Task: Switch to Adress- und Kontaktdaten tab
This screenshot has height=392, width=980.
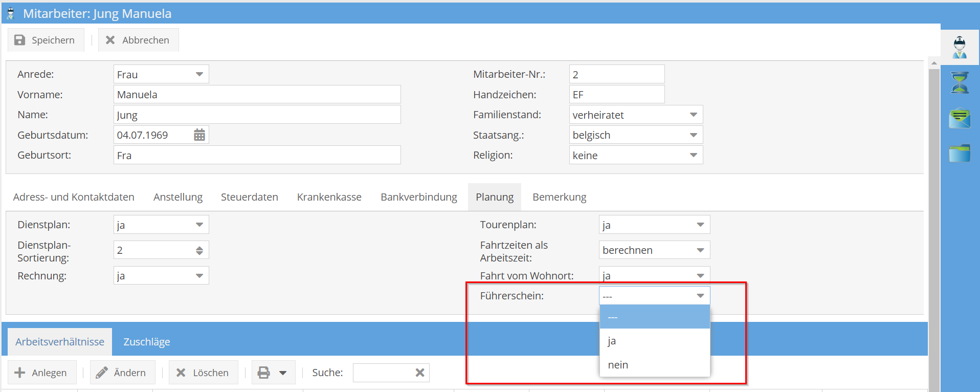Action: tap(74, 197)
